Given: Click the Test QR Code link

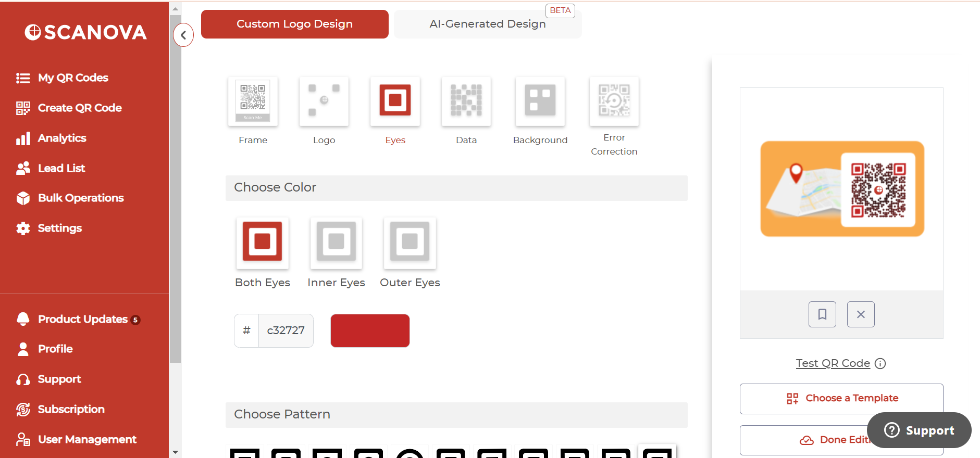Looking at the screenshot, I should [833, 363].
